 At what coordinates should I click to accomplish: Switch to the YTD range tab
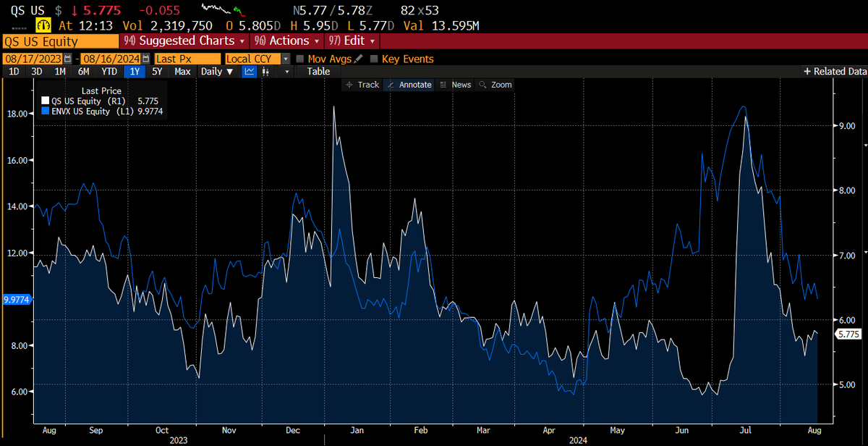[109, 72]
